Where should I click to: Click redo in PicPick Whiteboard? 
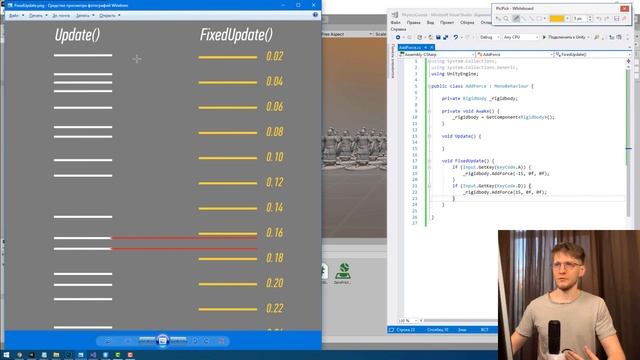click(x=607, y=18)
